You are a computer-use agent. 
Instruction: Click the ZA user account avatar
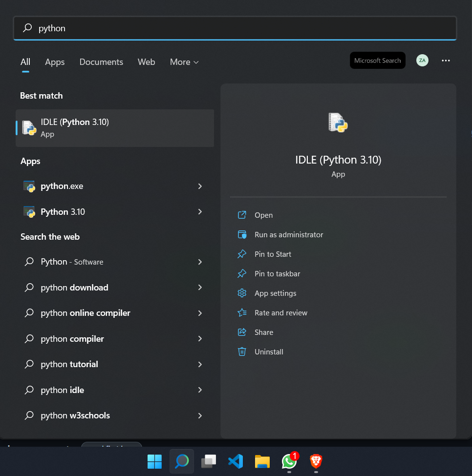coord(422,61)
